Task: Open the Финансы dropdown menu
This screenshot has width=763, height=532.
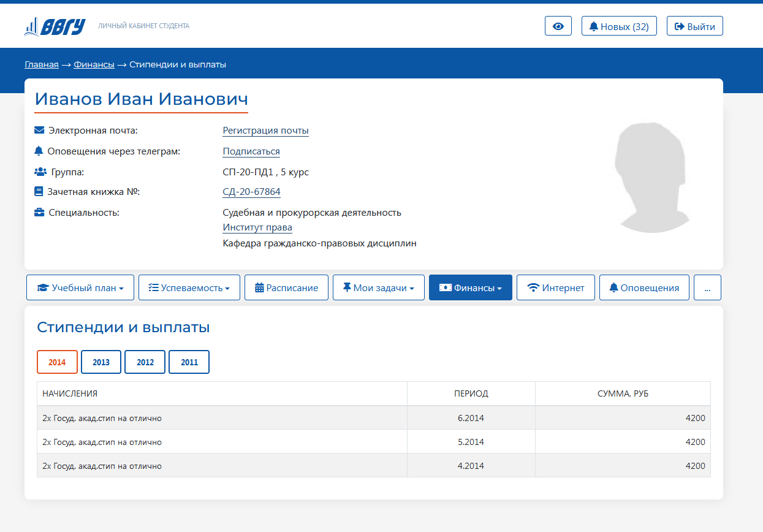Action: (470, 287)
